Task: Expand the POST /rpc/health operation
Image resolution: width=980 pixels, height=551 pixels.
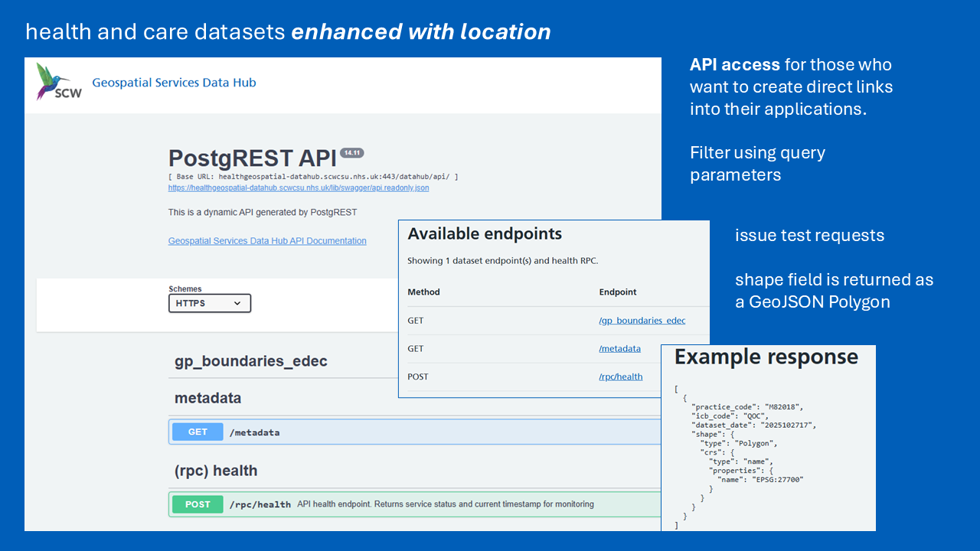Action: (415, 504)
